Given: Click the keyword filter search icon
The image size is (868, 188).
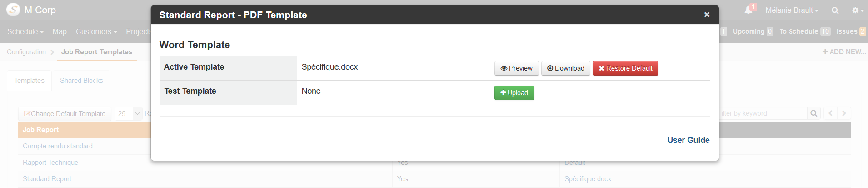Looking at the screenshot, I should tap(814, 113).
